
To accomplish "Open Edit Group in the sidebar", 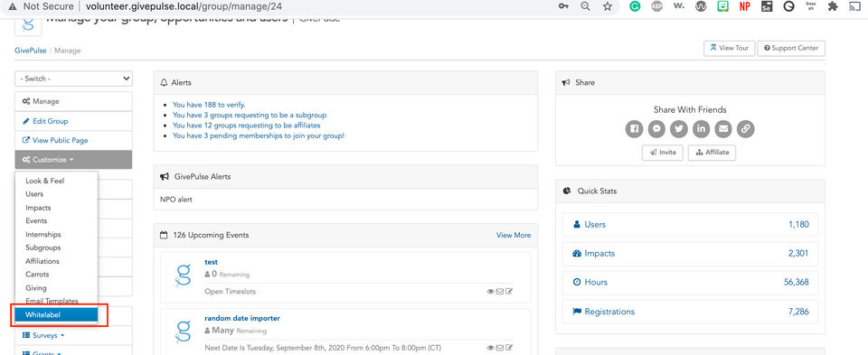I will coord(73,121).
